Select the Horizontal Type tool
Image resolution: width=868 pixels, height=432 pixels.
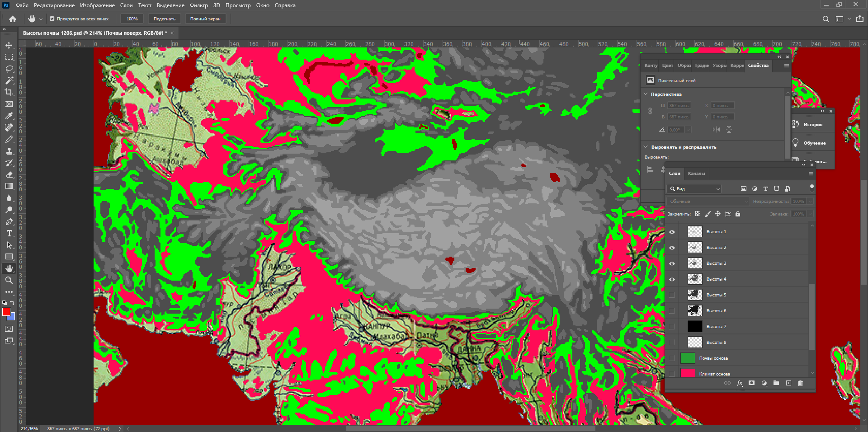(x=9, y=233)
